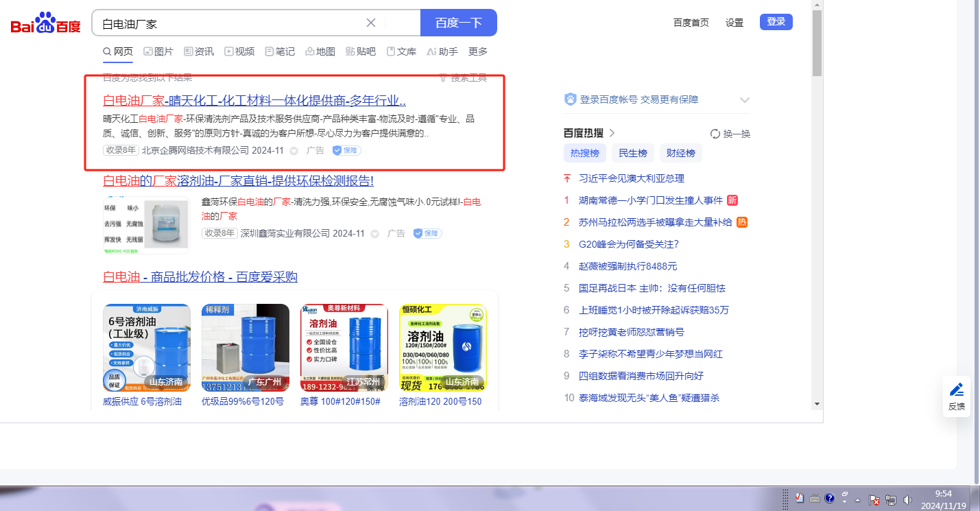Click 保障 shield badge on 北京企腾 result
This screenshot has height=511, width=980.
[x=346, y=150]
